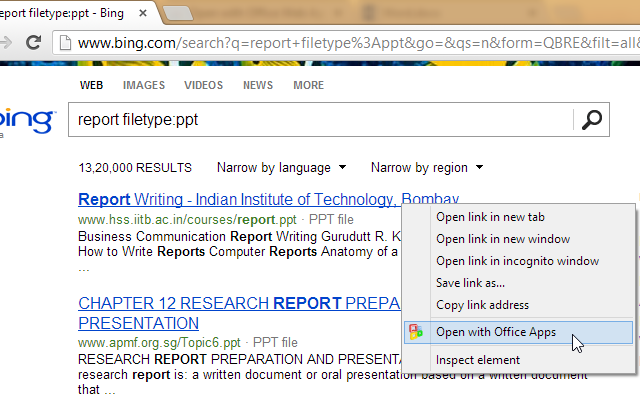The height and width of the screenshot is (400, 640).
Task: Choose 'Open link in new window'
Action: [x=518, y=239]
